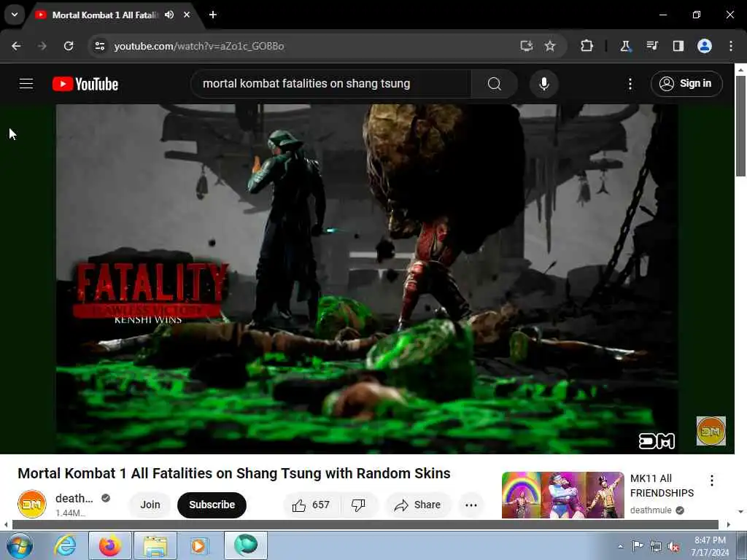Open the tab search dropdown arrow
747x560 pixels.
pos(15,15)
